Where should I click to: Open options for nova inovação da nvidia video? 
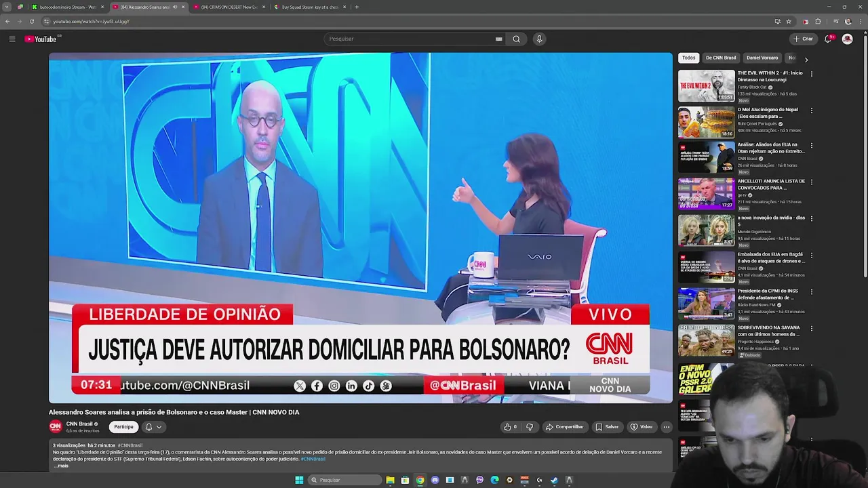tap(812, 218)
